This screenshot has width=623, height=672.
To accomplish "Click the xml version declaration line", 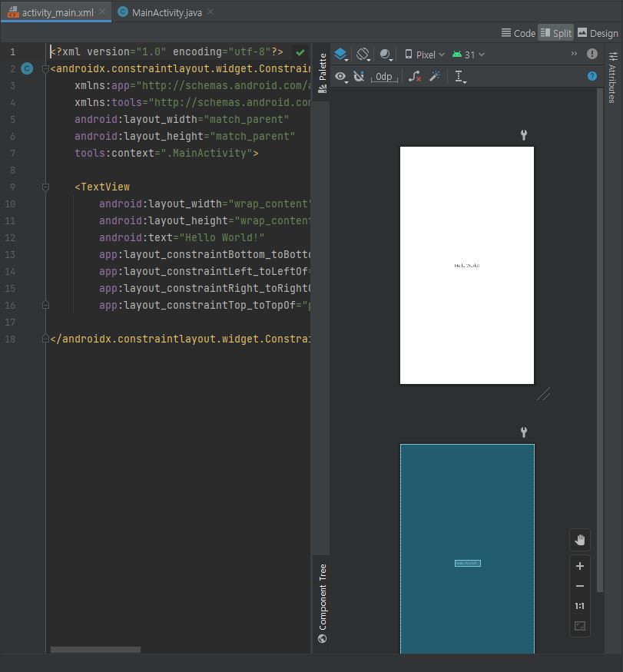I will tap(167, 52).
